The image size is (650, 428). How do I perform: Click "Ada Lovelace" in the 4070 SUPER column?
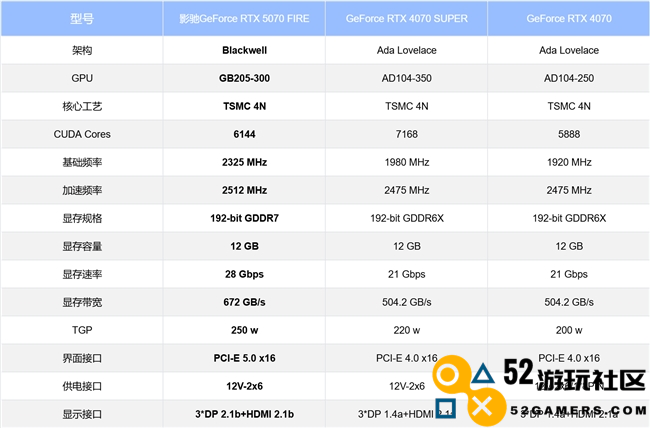click(406, 50)
